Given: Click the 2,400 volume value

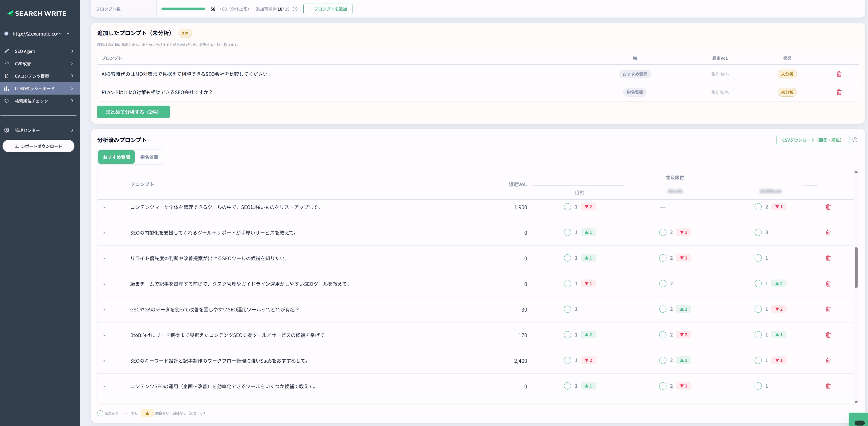Looking at the screenshot, I should point(520,361).
